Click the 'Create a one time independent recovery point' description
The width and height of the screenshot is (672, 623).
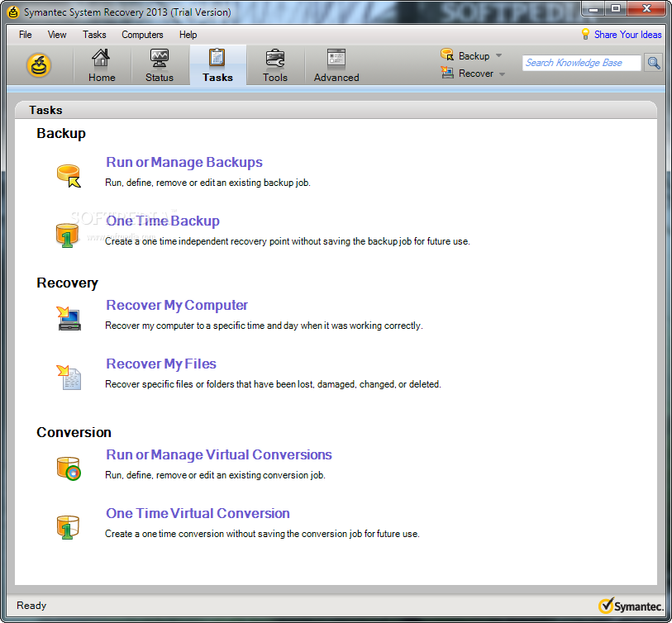click(288, 241)
